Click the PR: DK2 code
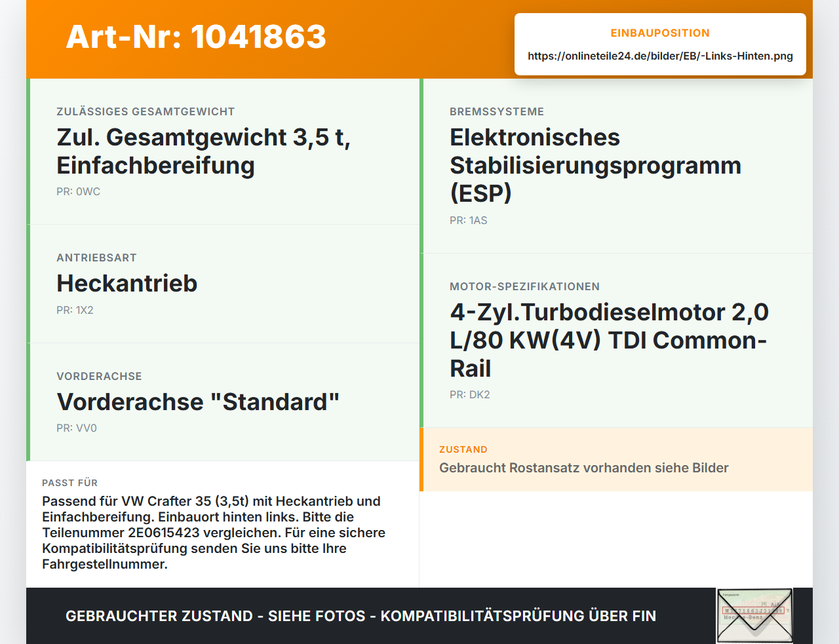839x644 pixels. [469, 395]
